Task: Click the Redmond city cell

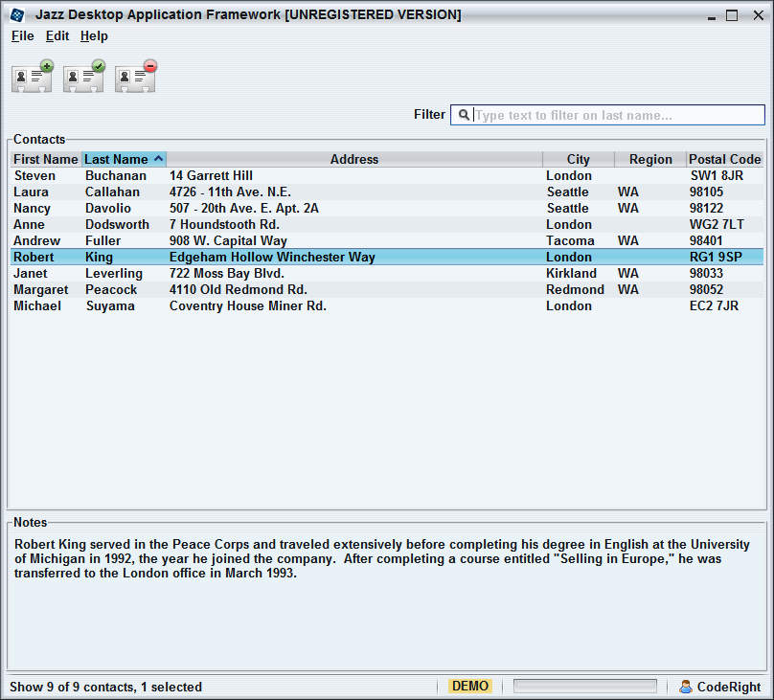Action: point(575,289)
